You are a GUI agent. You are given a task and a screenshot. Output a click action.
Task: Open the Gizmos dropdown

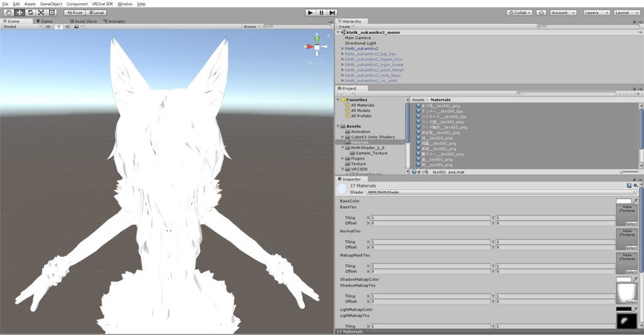point(252,26)
